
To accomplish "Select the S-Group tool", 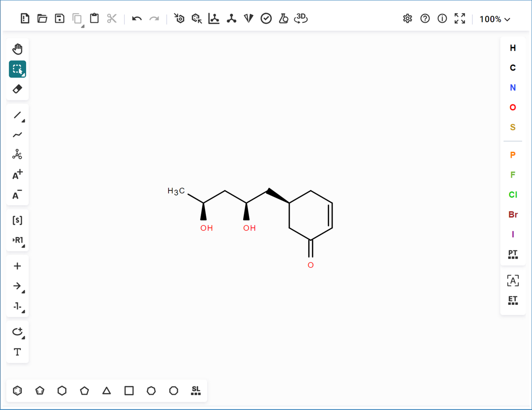I will (x=17, y=220).
